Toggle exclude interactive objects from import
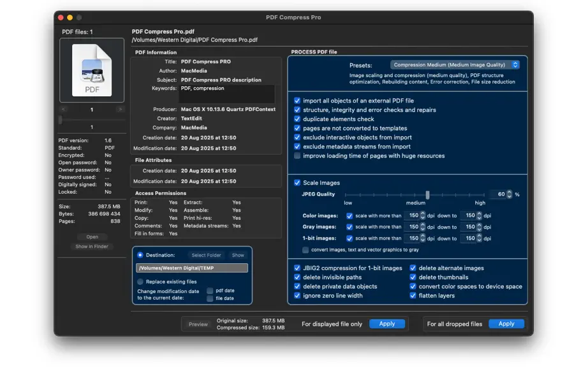This screenshot has width=588, height=367. 297,138
